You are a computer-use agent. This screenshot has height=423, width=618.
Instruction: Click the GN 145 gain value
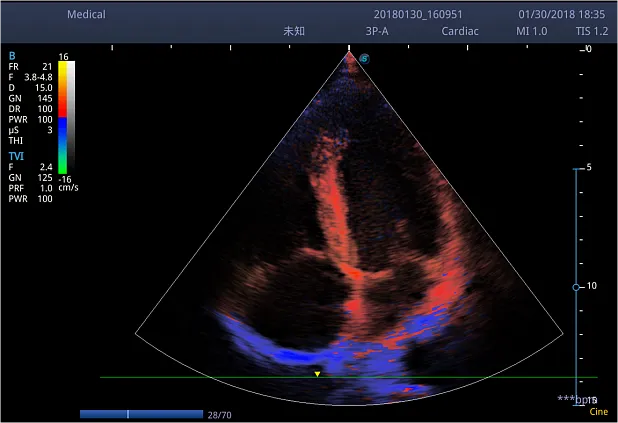[44, 98]
